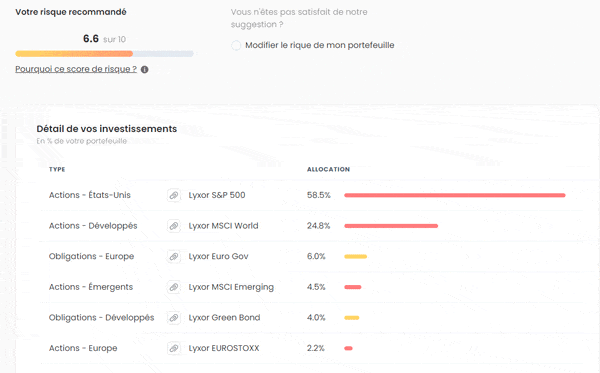Click the 'En % de votre portefeuille' subtitle
600x373 pixels.
click(82, 141)
